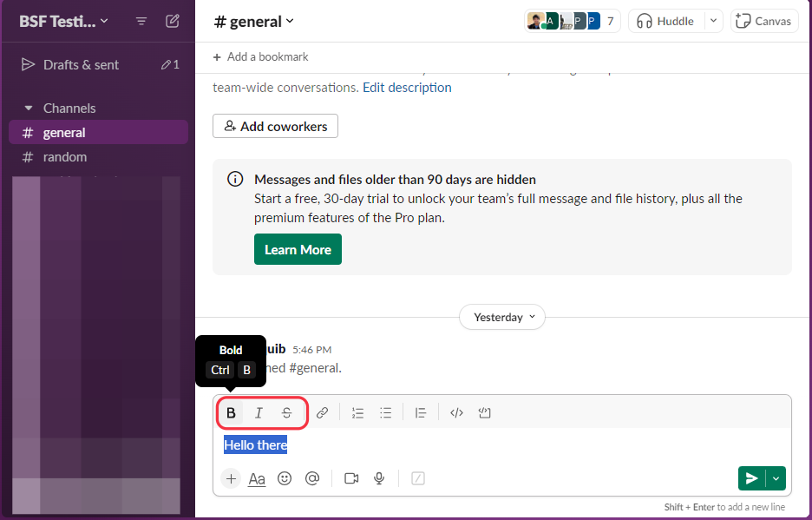Open the general channel details dropdown
Viewport: 812px width, 520px height.
[253, 21]
